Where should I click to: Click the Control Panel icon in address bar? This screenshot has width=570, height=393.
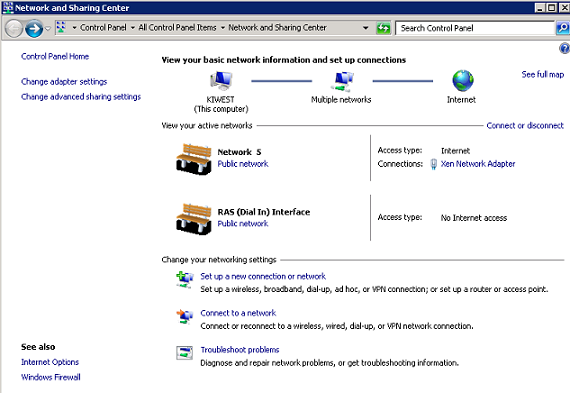pyautogui.click(x=61, y=28)
